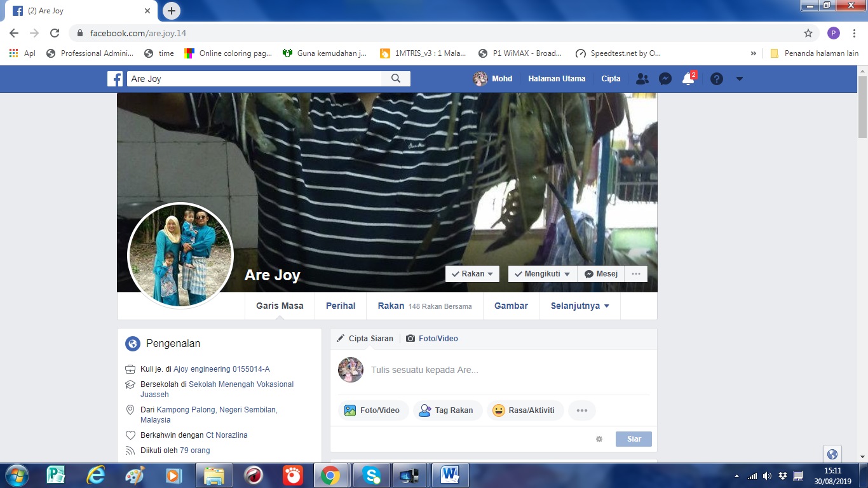This screenshot has width=868, height=488.
Task: Click the help question mark icon
Action: (717, 79)
